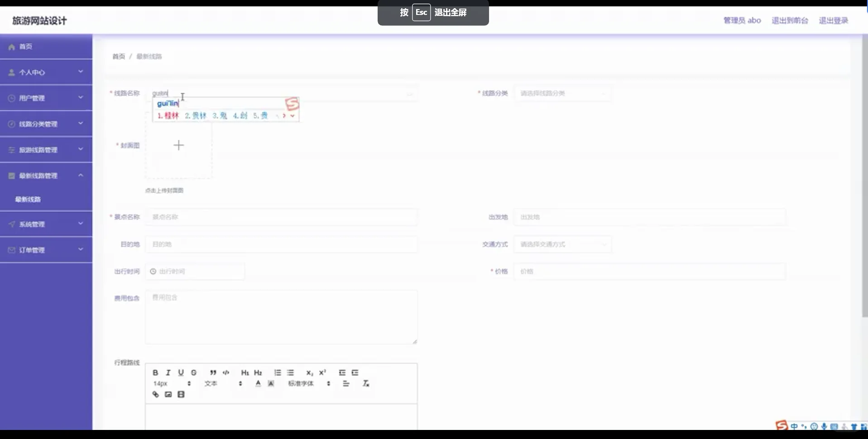This screenshot has height=439, width=868.
Task: Apply italic formatting in the 行程路线 editor
Action: tap(168, 372)
